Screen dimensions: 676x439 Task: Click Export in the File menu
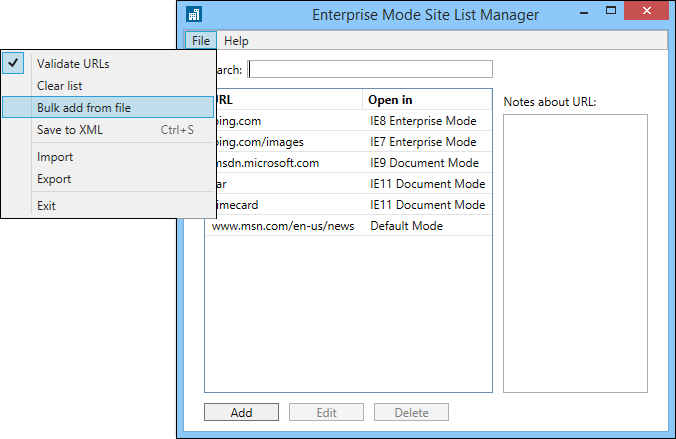(54, 179)
